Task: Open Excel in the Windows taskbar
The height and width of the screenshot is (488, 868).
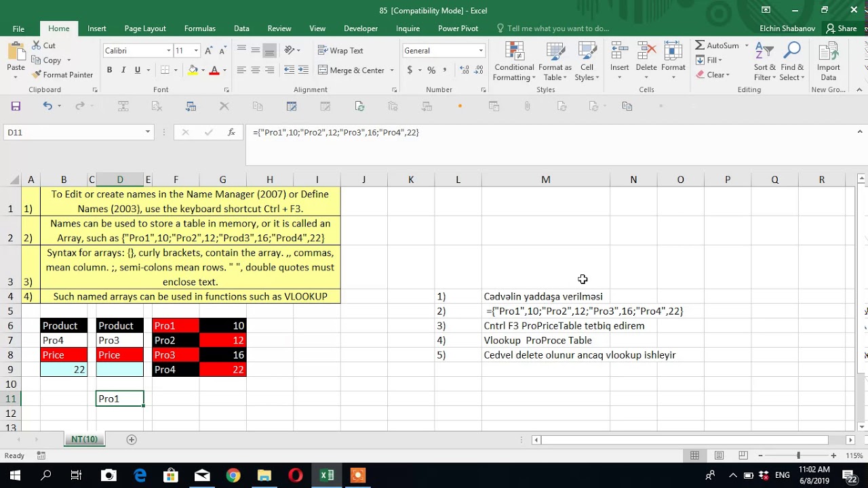Action: pos(327,475)
